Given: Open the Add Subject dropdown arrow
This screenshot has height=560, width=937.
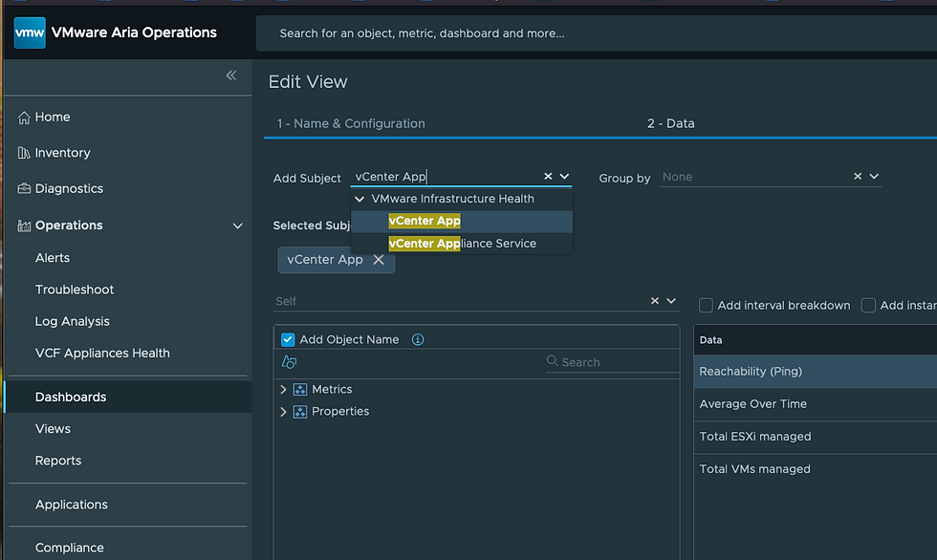Looking at the screenshot, I should tap(564, 176).
